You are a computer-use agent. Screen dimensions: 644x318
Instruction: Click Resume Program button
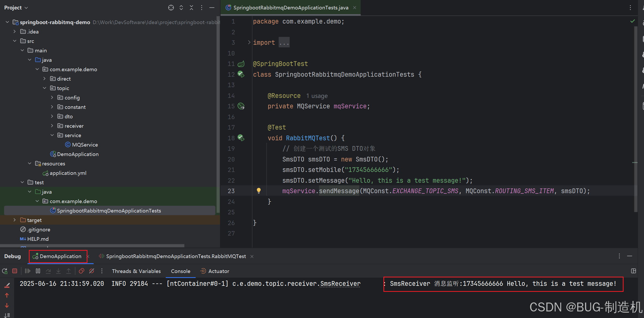[27, 271]
